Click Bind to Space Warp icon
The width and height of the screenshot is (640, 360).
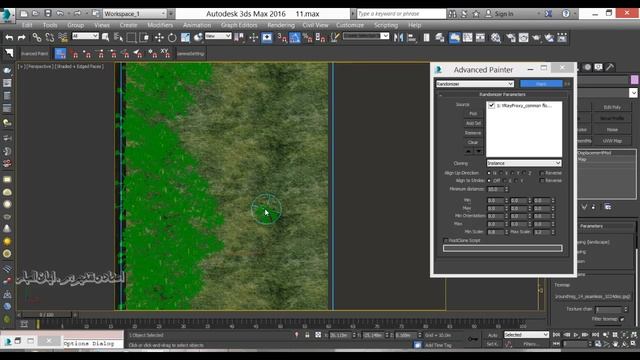(x=63, y=38)
